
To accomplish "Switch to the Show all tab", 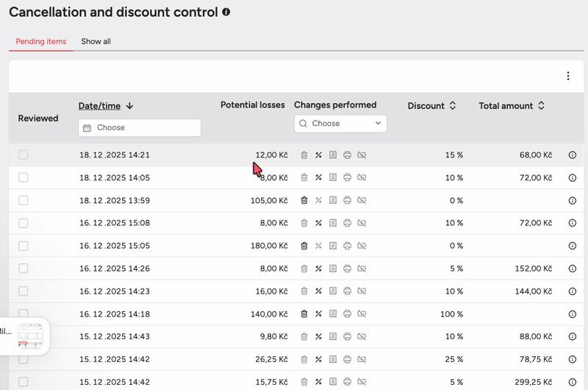I will coord(96,41).
